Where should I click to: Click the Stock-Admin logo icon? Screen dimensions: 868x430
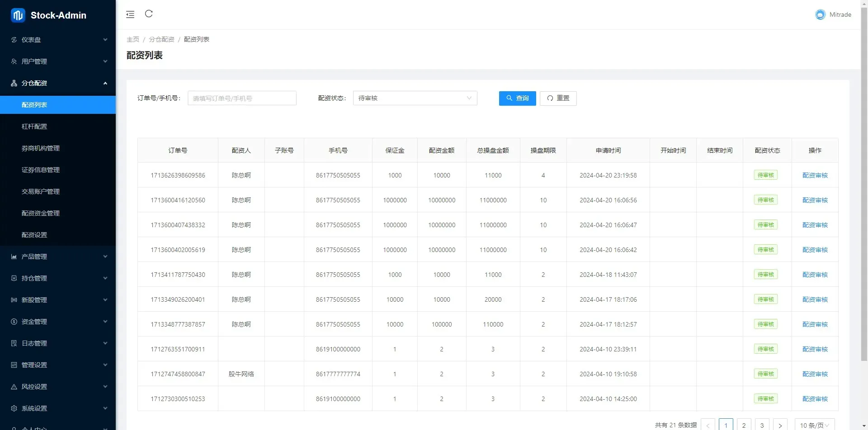click(x=18, y=15)
